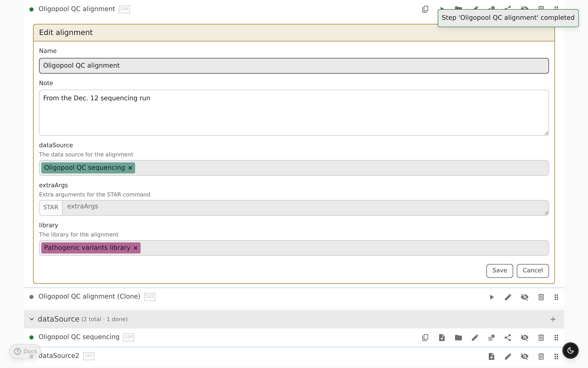Toggle dark mode with the moon button
This screenshot has width=588, height=368.
coord(571,351)
